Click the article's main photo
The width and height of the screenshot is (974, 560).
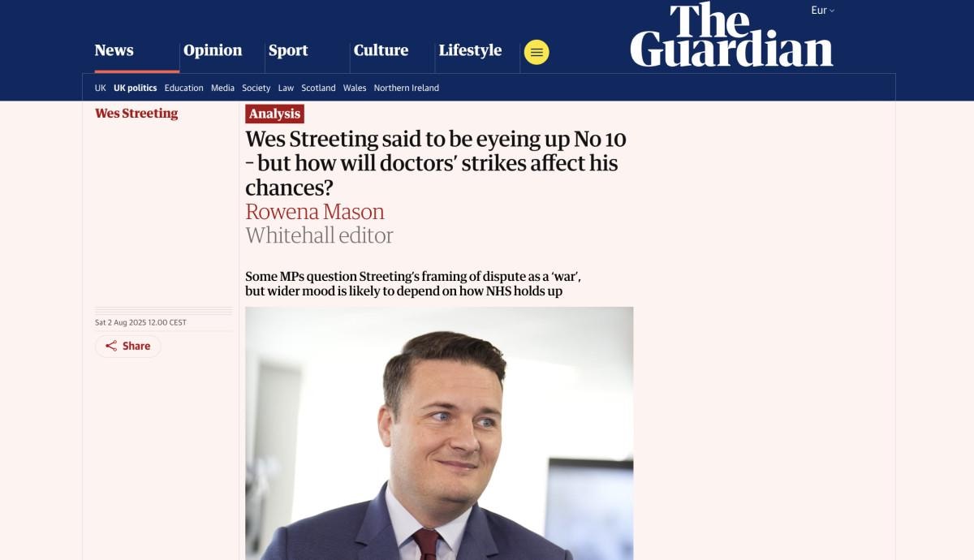click(439, 433)
